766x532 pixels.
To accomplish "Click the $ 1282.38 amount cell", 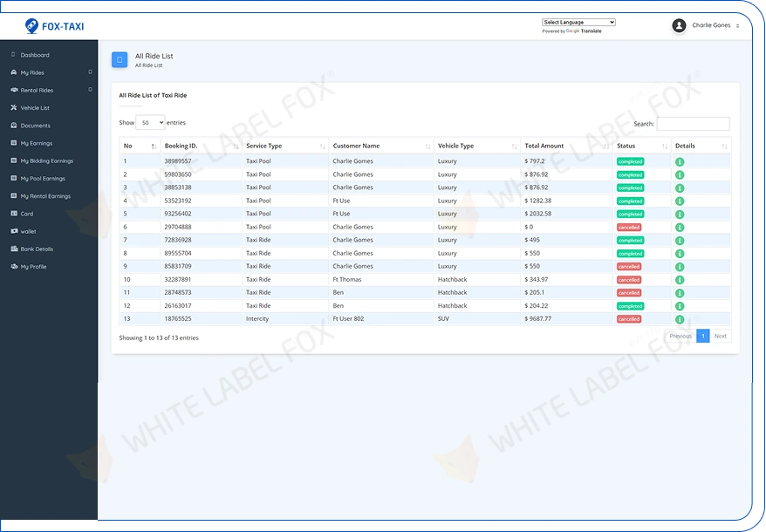I will pos(566,201).
